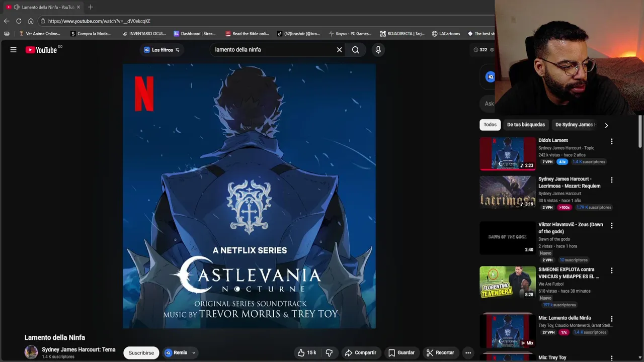
Task: Like the video with thumbs up
Action: click(306, 352)
